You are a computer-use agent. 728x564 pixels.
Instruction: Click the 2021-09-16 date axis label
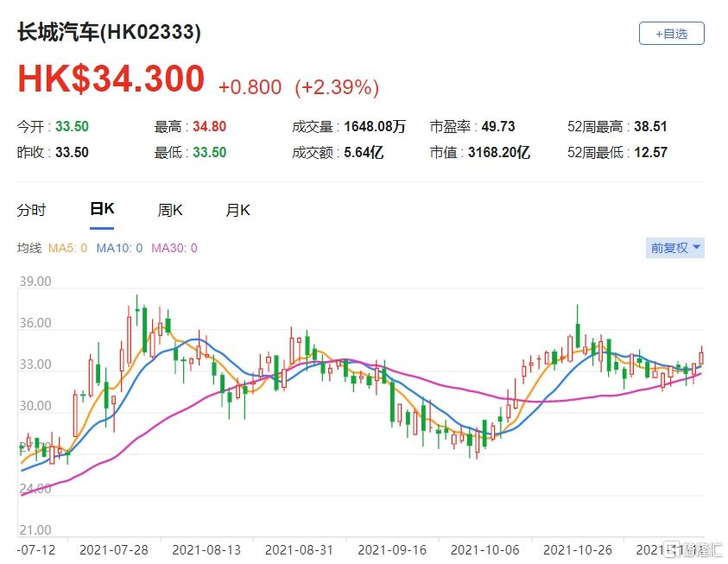pyautogui.click(x=392, y=550)
